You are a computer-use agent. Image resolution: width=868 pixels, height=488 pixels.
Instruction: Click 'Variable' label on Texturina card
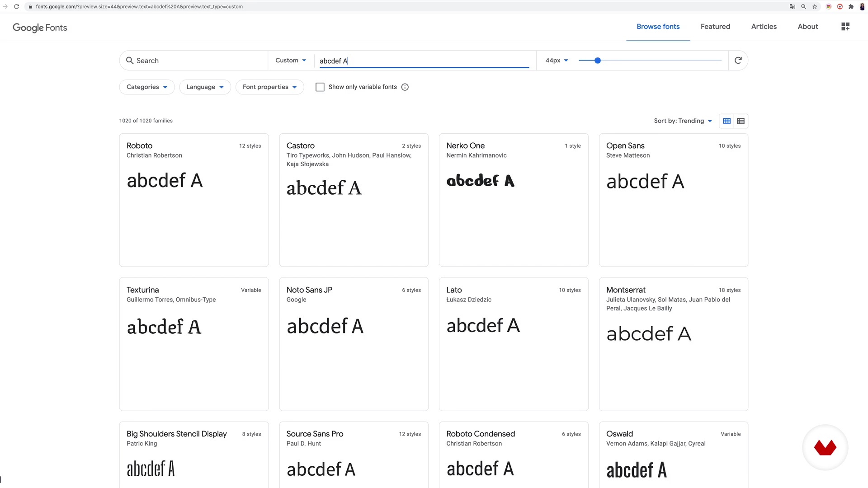tap(251, 290)
